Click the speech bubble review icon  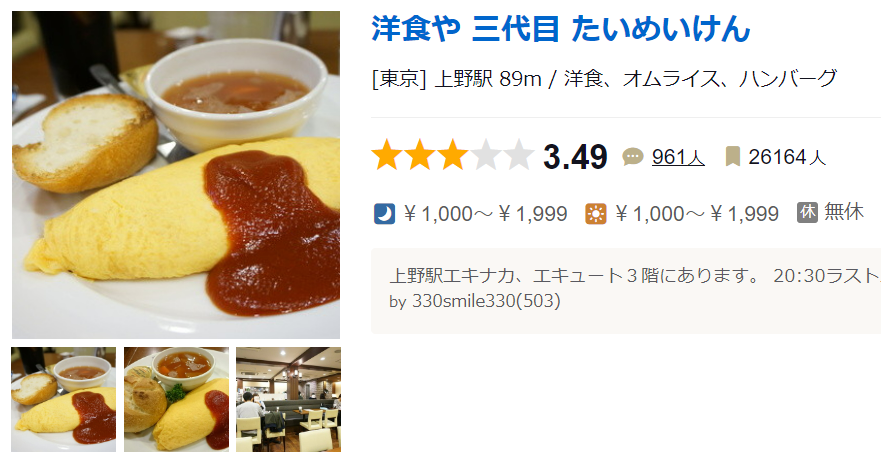pos(633,157)
